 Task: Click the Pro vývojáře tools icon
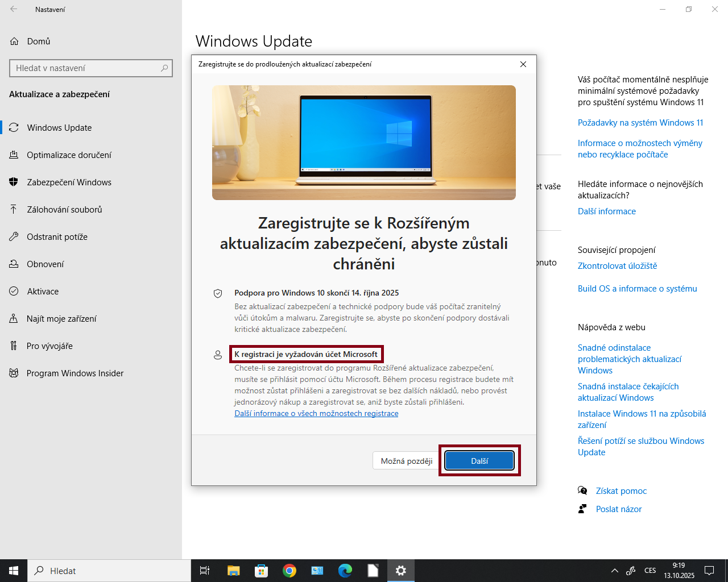click(14, 346)
